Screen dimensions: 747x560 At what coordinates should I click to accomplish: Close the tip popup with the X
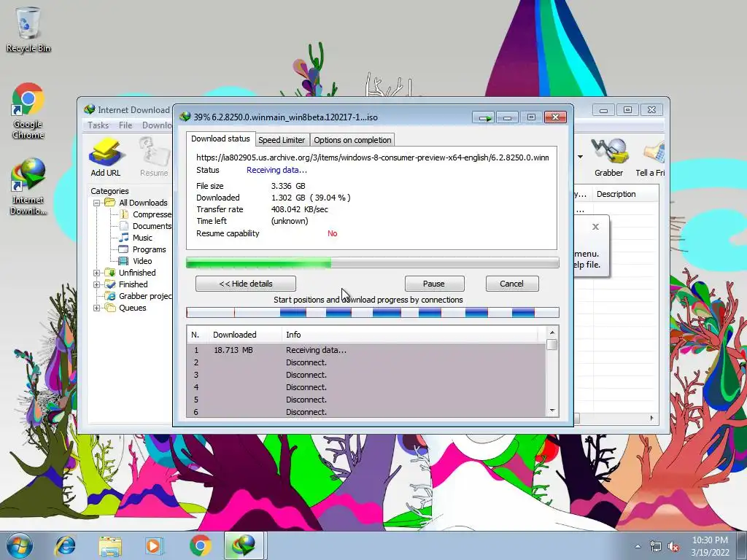pos(595,227)
